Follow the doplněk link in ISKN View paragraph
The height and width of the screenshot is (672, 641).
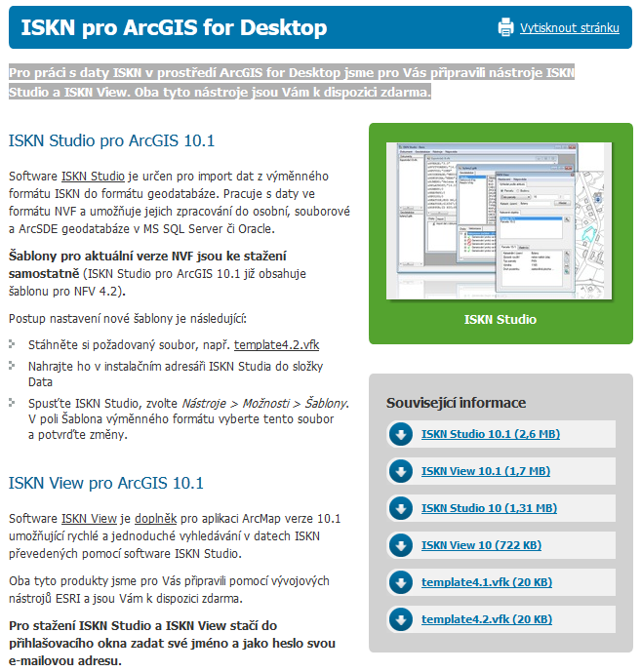[x=156, y=519]
